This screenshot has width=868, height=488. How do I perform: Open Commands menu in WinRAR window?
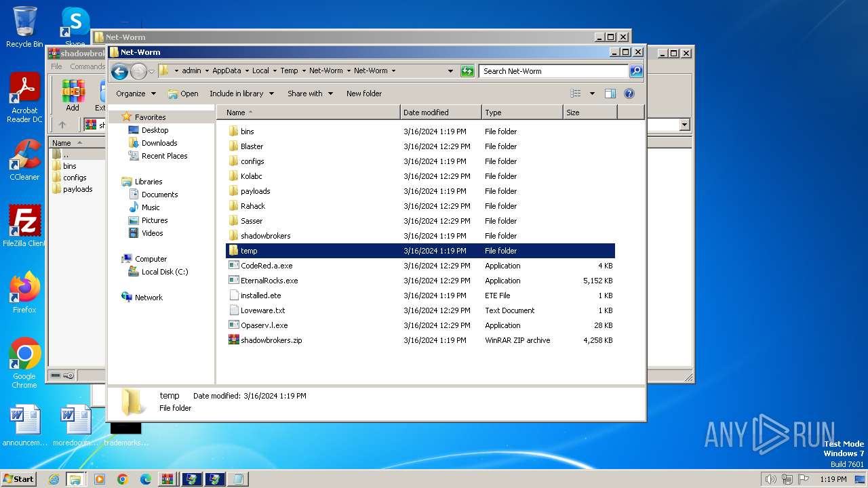(87, 66)
